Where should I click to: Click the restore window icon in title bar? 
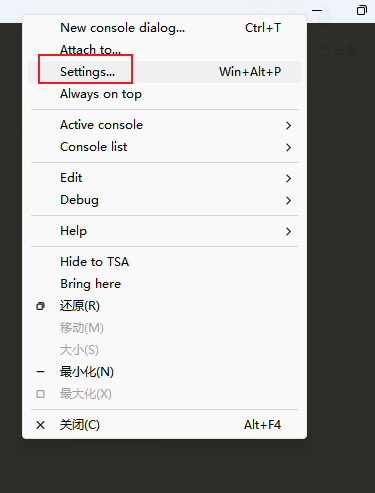tap(362, 10)
